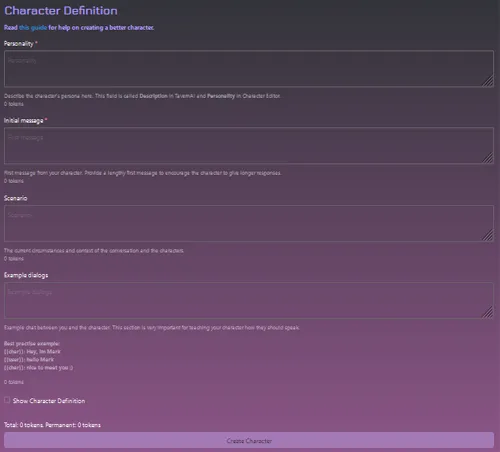Enable the Show Character Definition checkbox
500x452 pixels.
pyautogui.click(x=7, y=400)
